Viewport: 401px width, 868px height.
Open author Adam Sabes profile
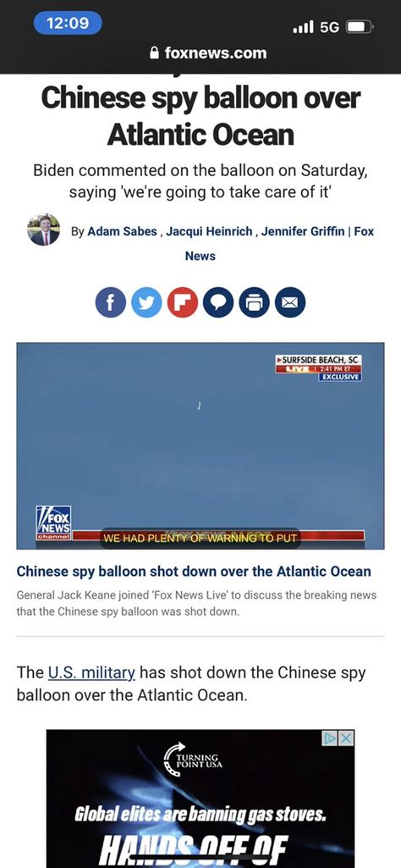pyautogui.click(x=122, y=231)
